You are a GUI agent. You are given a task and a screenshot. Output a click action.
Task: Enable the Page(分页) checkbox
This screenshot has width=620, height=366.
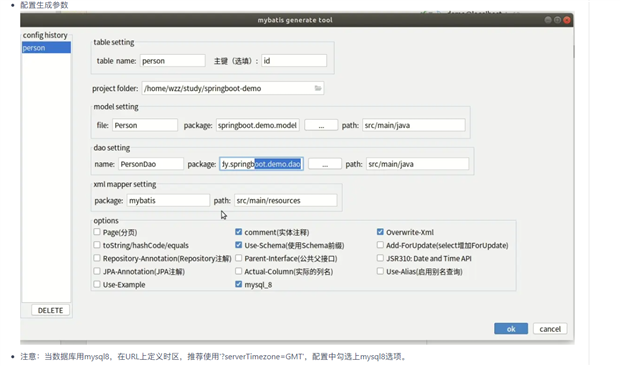97,232
